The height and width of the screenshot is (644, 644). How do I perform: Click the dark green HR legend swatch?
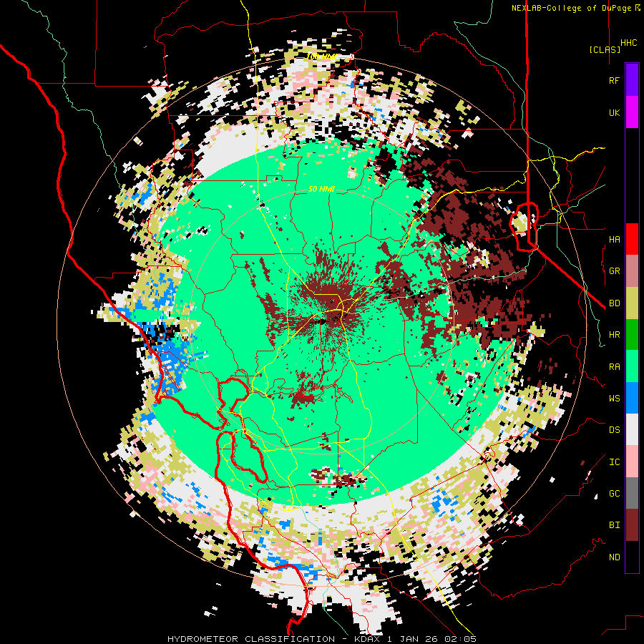tap(632, 334)
